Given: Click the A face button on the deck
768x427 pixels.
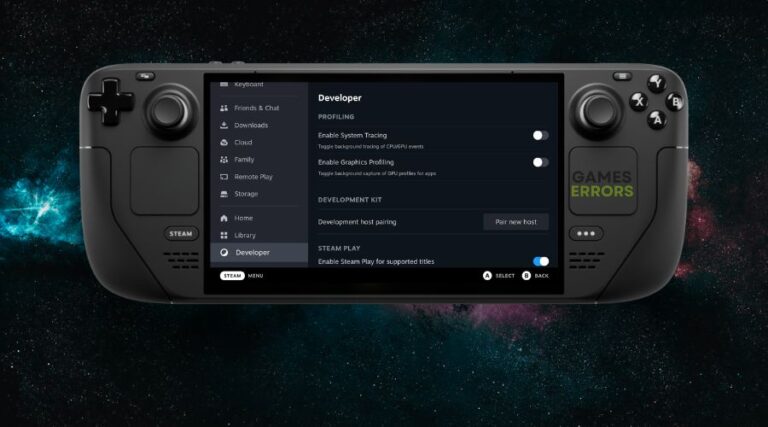Looking at the screenshot, I should pos(657,119).
